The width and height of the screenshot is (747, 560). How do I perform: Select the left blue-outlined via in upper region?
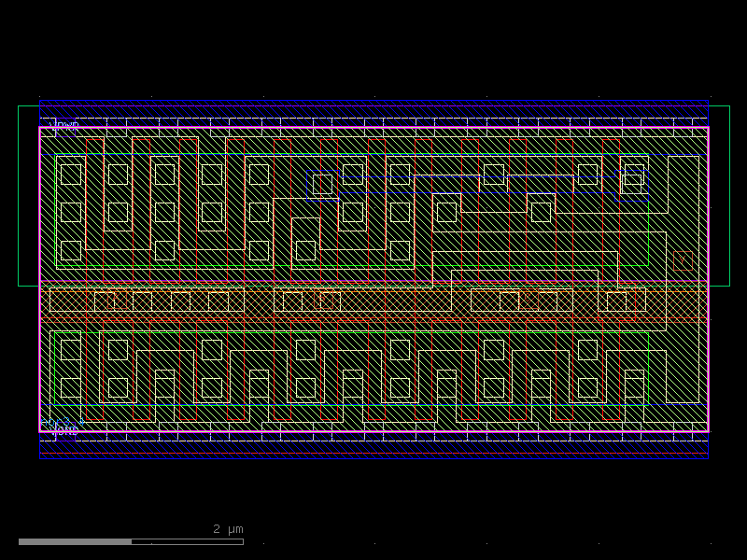click(322, 183)
